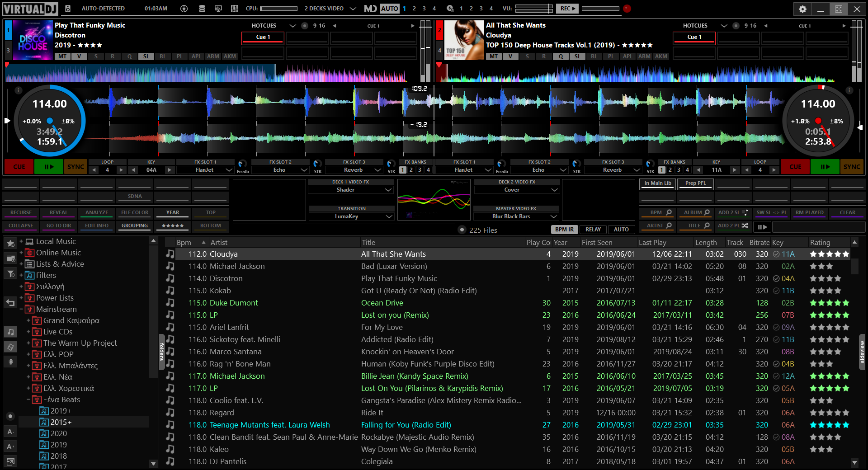Open VirtualDJ settings gear
The width and height of the screenshot is (868, 470).
point(802,9)
